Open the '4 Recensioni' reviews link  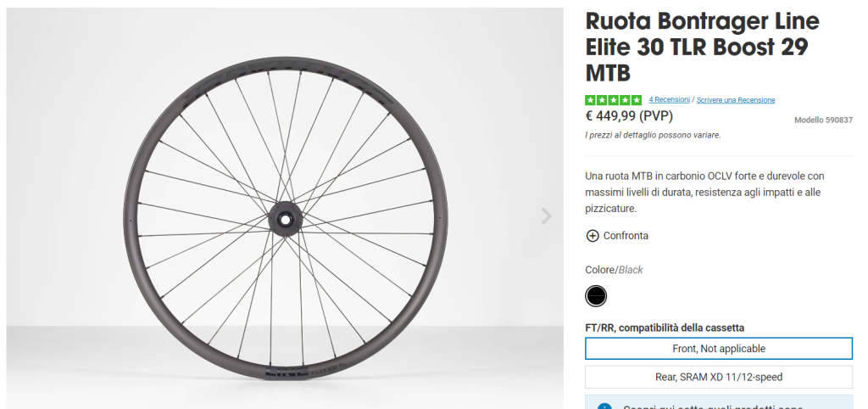click(669, 100)
